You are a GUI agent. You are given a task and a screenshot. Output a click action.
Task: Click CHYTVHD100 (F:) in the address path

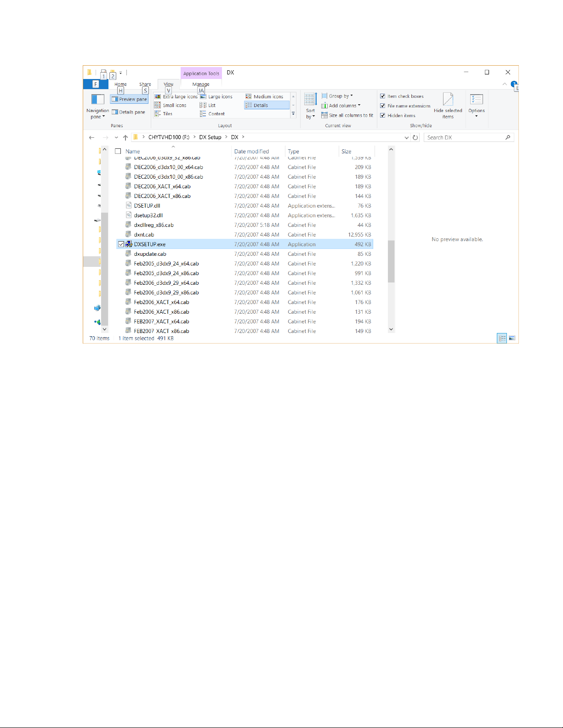169,137
